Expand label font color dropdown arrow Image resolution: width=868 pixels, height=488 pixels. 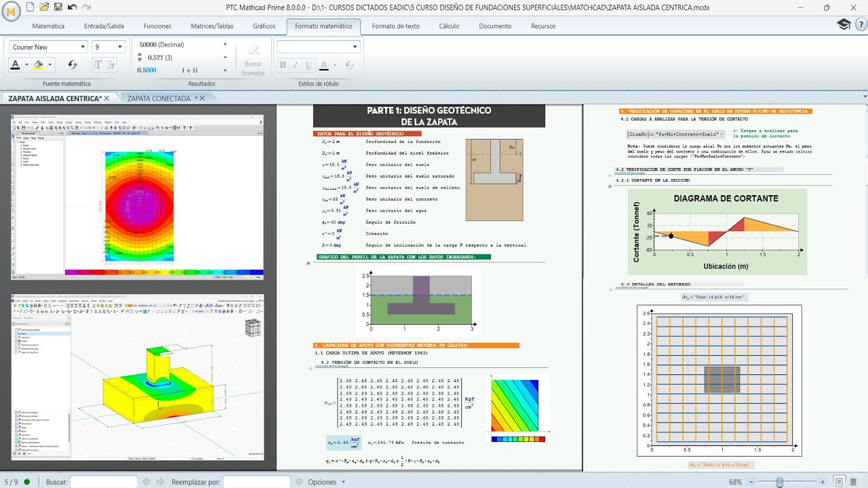tap(334, 65)
